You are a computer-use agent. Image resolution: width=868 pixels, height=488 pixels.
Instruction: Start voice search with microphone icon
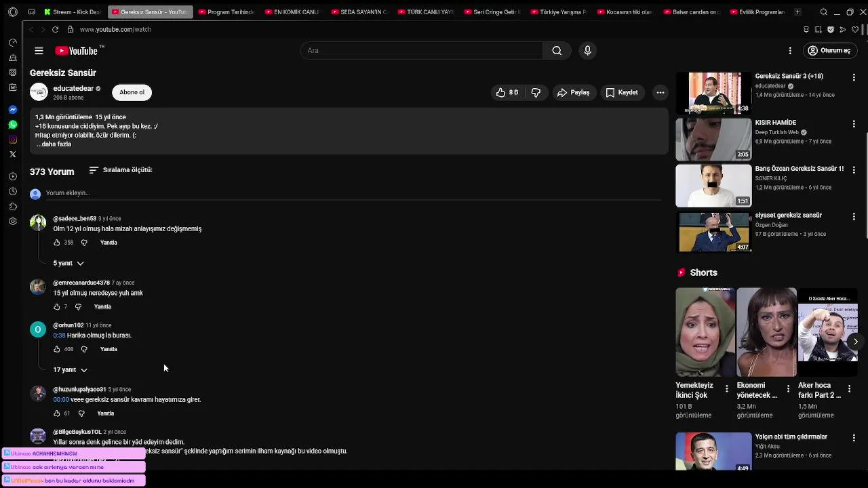coord(587,50)
